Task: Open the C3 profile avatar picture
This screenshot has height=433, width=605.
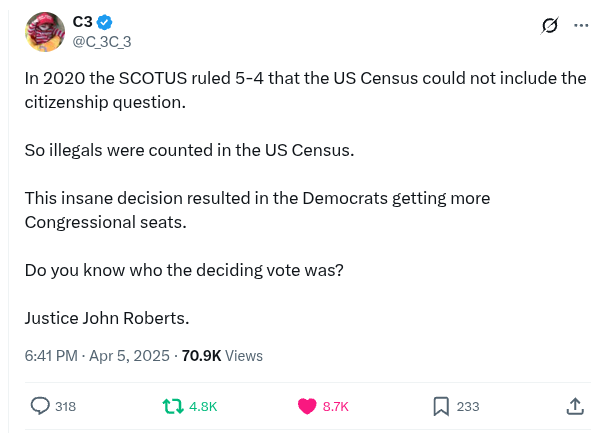Action: click(x=45, y=32)
